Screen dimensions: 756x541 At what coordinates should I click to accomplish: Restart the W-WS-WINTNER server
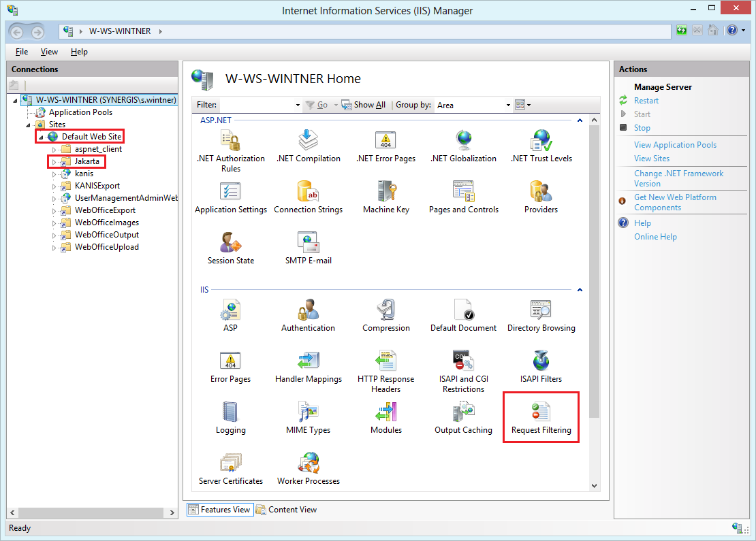click(645, 100)
